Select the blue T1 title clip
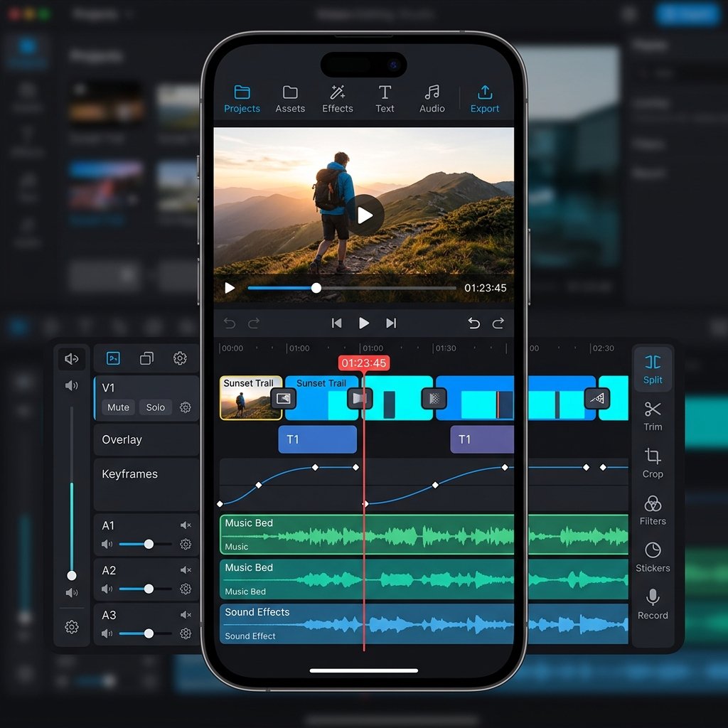This screenshot has width=728, height=728. coord(318,439)
